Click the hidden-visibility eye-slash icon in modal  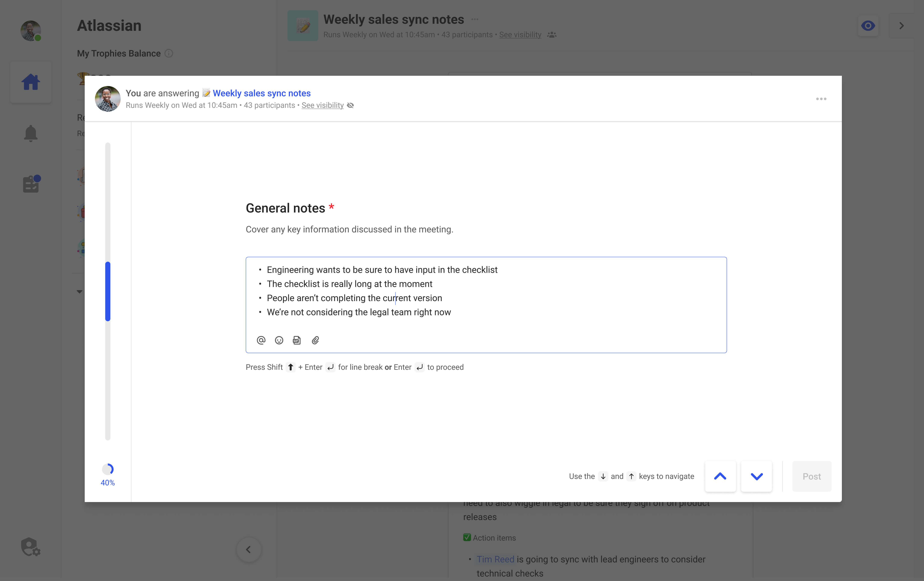(x=350, y=105)
